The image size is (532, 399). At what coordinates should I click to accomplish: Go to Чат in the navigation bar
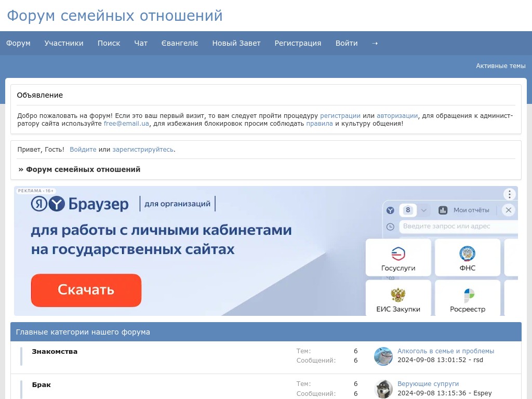point(141,43)
